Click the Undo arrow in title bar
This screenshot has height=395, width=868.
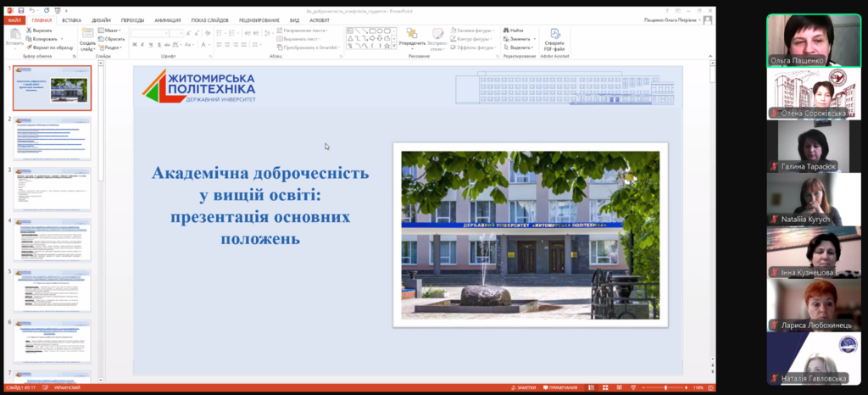[x=31, y=8]
